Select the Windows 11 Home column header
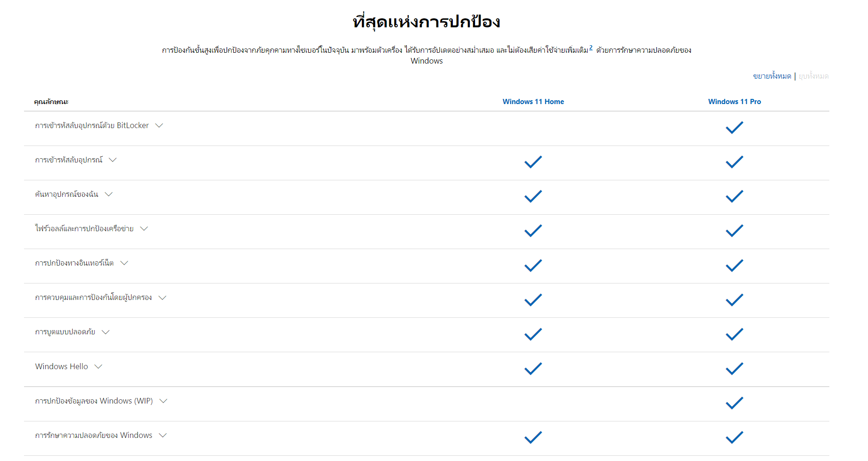 533,102
